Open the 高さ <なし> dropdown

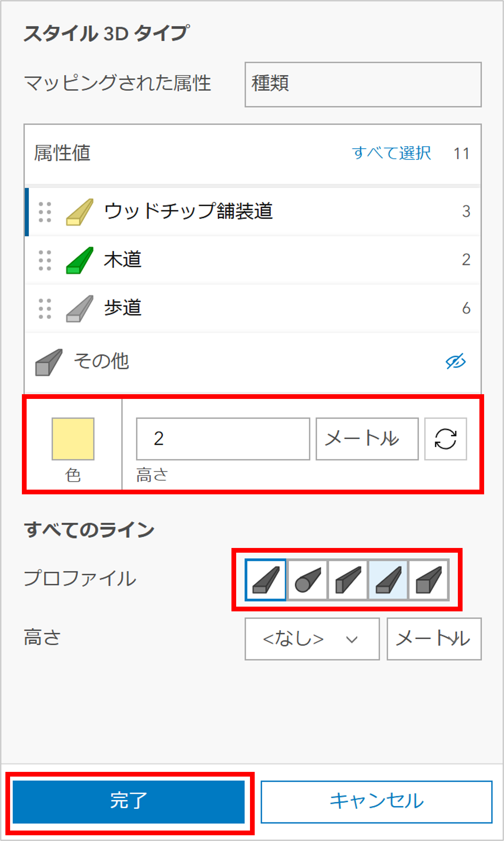pos(312,639)
